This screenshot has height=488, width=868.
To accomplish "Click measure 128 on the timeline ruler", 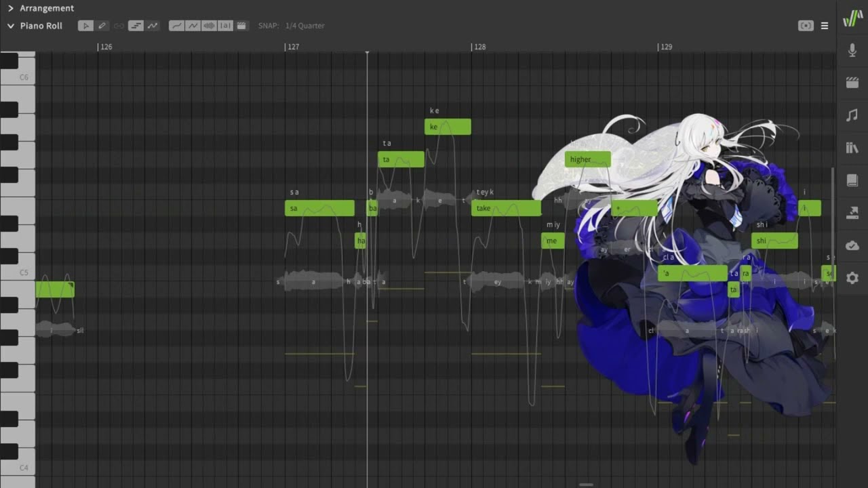I will [479, 47].
